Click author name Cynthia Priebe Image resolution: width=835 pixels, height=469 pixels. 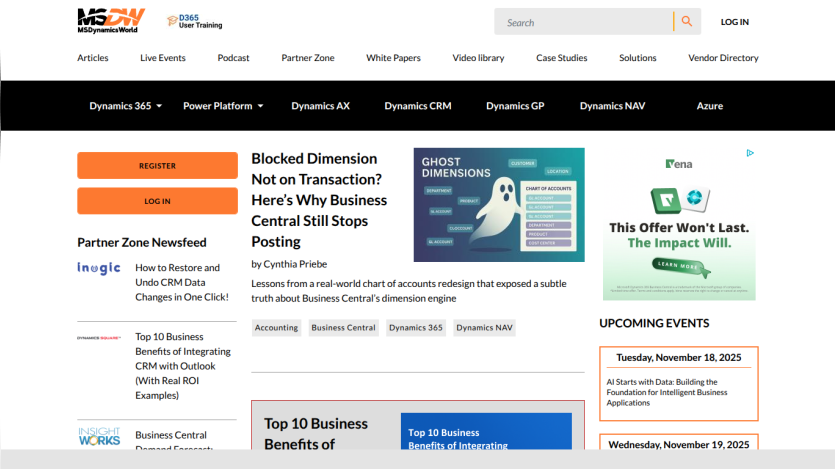pyautogui.click(x=295, y=264)
